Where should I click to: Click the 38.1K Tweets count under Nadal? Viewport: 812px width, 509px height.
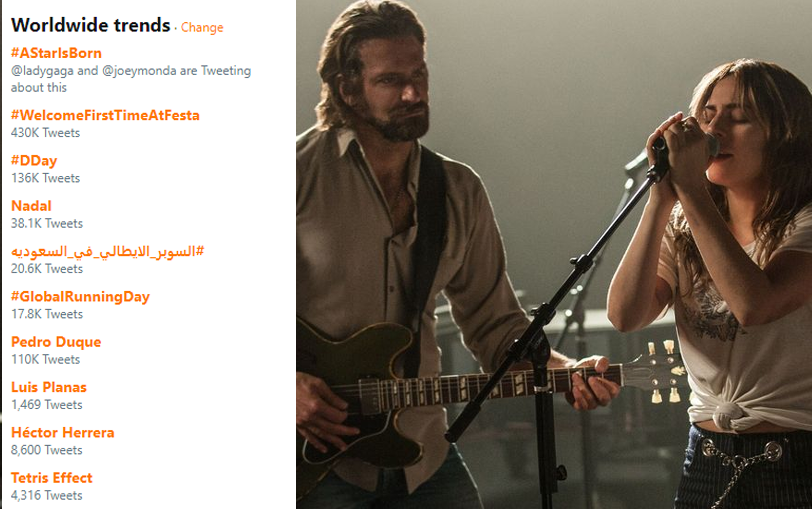tap(47, 224)
